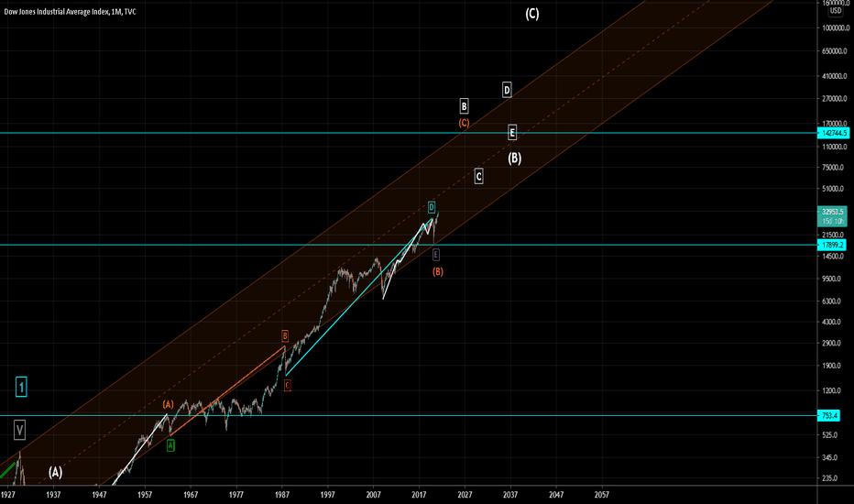The width and height of the screenshot is (854, 504).
Task: Click the 1997 year on time axis
Action: click(x=328, y=495)
